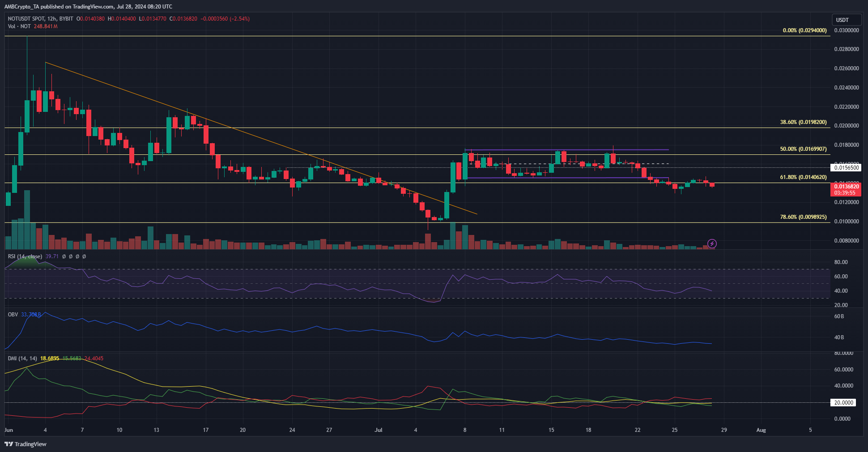Click date 29 on the time axis

click(724, 430)
